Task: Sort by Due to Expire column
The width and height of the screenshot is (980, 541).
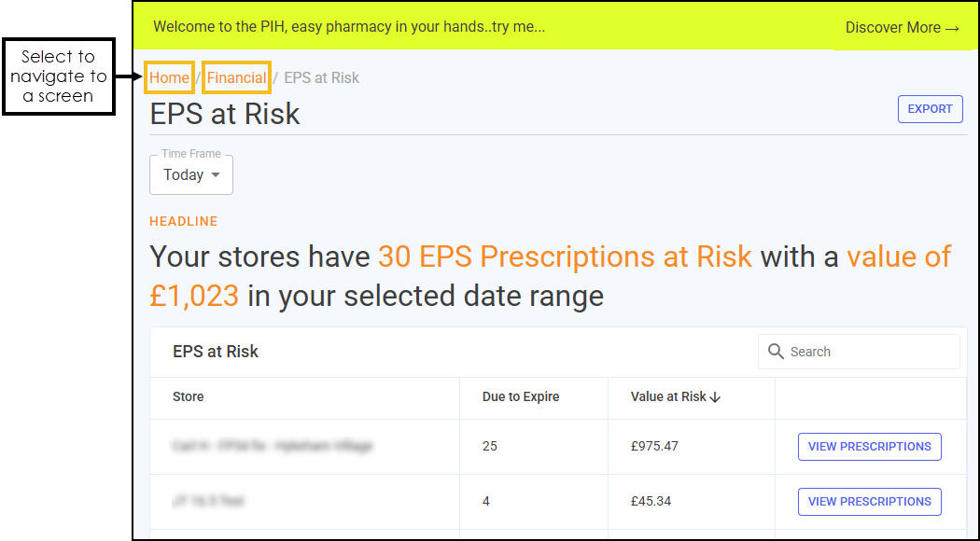Action: coord(521,396)
